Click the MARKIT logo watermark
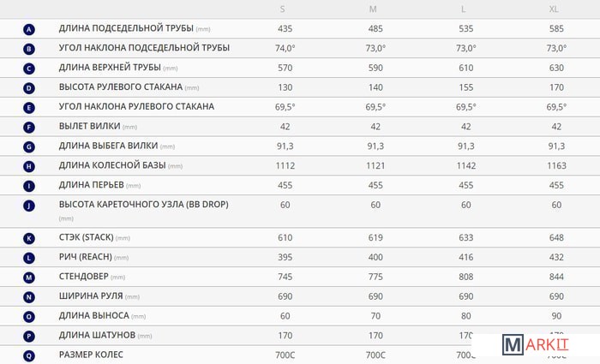600x364 pixels. tap(537, 345)
